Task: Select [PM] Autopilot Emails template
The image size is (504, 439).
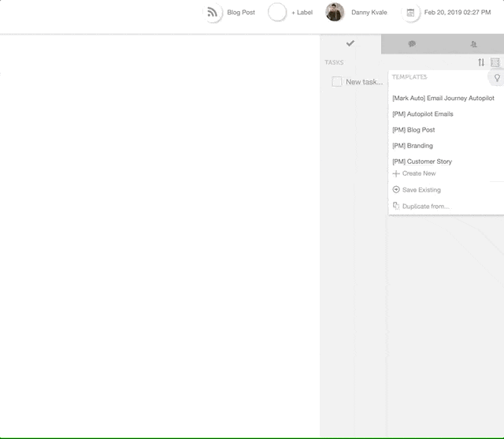Action: coord(423,114)
